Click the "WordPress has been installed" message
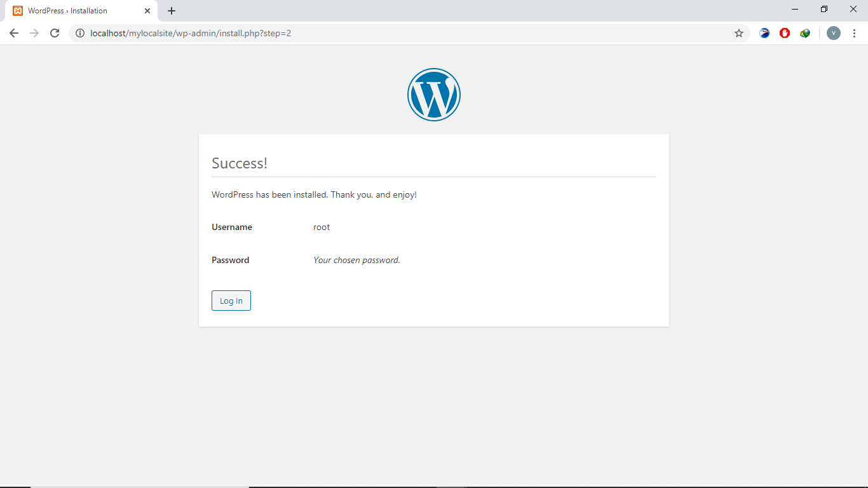Image resolution: width=868 pixels, height=488 pixels. pyautogui.click(x=314, y=195)
